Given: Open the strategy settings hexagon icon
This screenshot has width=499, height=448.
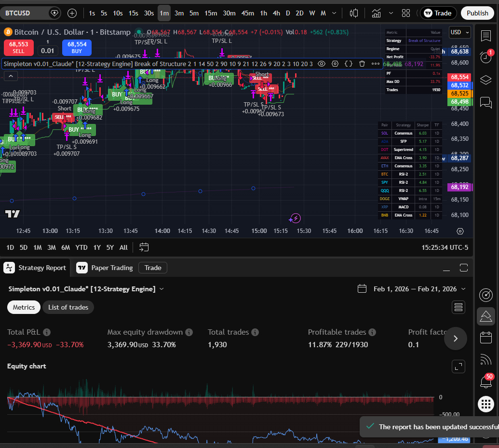Looking at the screenshot, I should point(335,63).
